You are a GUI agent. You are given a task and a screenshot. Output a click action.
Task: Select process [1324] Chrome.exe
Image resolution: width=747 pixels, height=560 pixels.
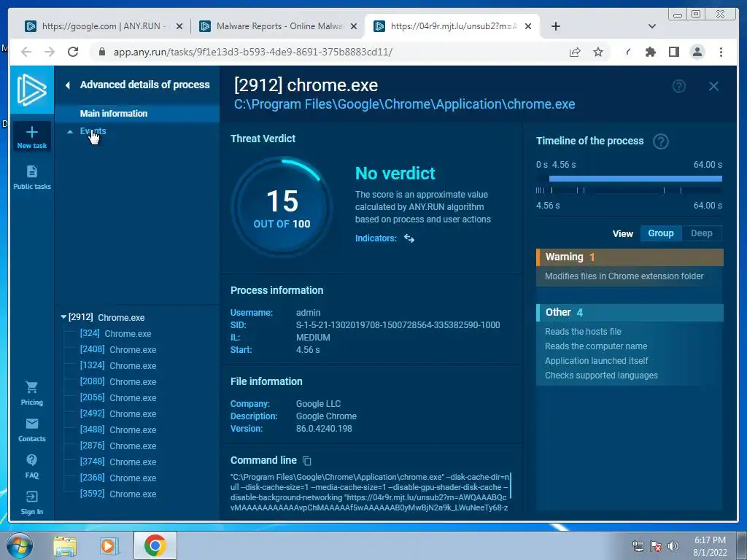118,366
